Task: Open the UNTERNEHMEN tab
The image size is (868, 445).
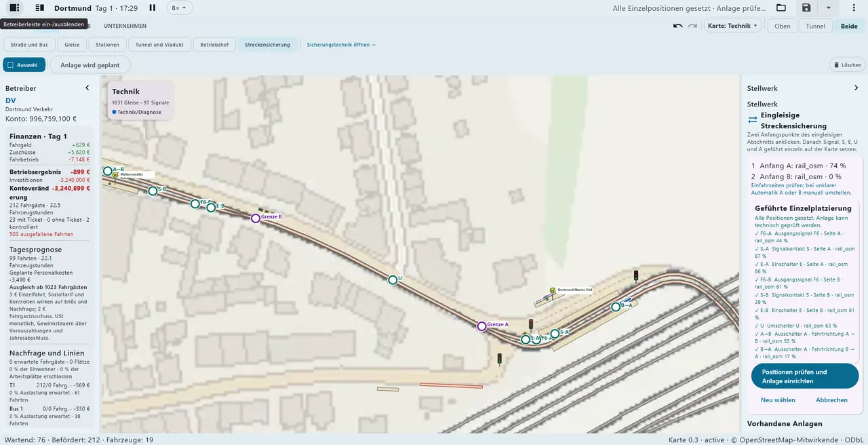Action: 125,26
